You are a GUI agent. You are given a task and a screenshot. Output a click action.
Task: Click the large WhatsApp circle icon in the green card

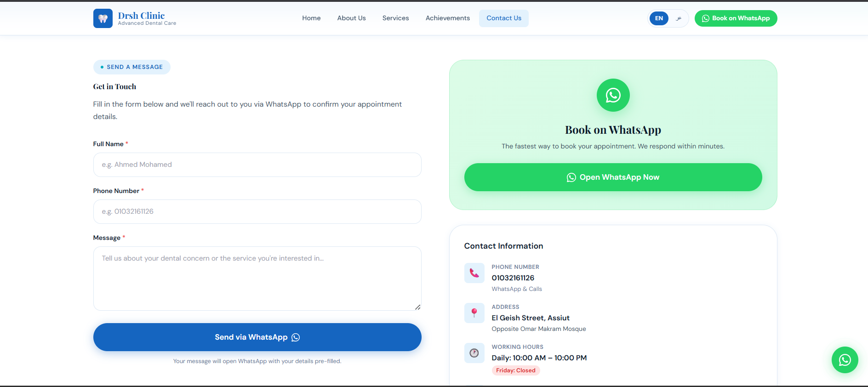tap(613, 95)
